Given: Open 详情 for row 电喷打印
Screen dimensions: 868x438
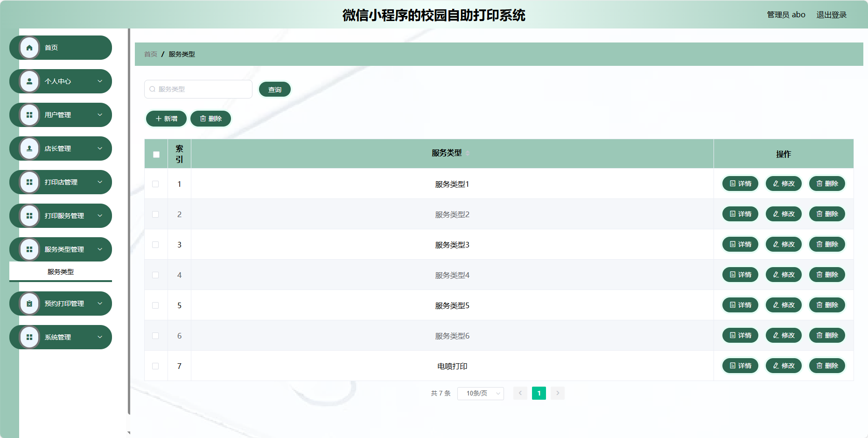Looking at the screenshot, I should pyautogui.click(x=740, y=366).
